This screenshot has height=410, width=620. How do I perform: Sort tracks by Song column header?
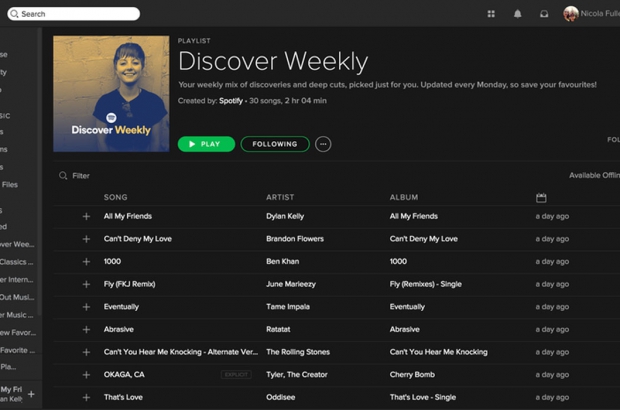[116, 198]
